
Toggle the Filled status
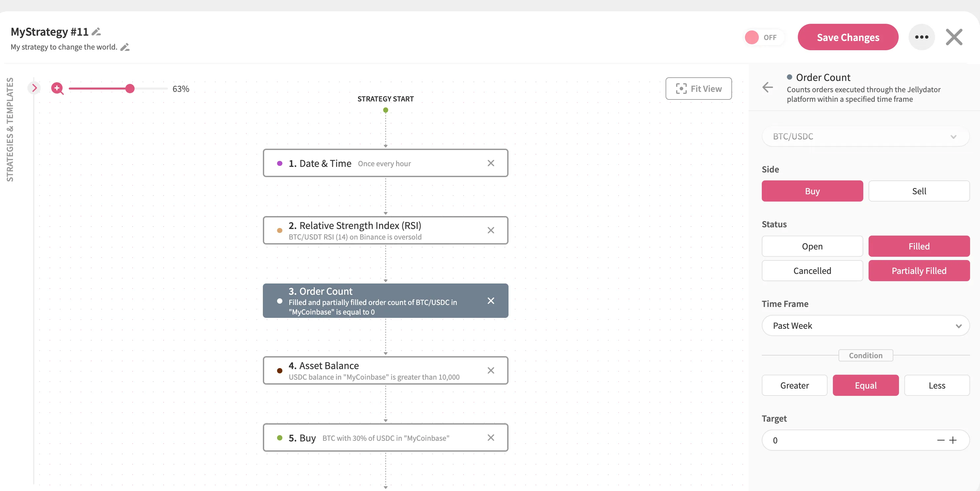coord(919,246)
